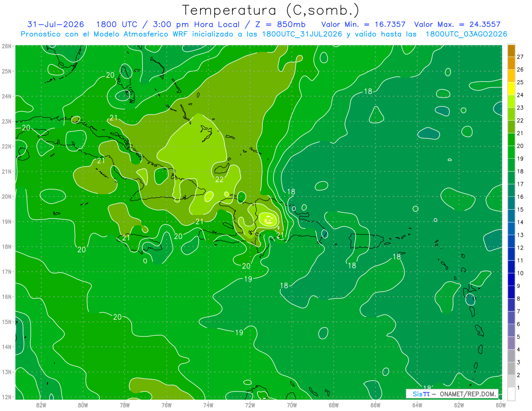Click the "20N" latitude axis label
Screen dimensions: 532x411
coord(6,196)
